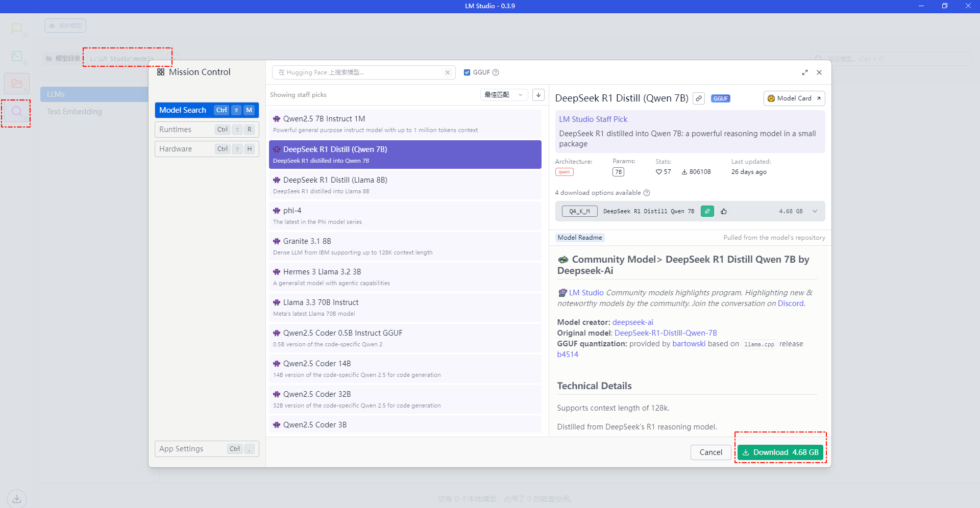Select the Hardware tab

pyautogui.click(x=207, y=149)
